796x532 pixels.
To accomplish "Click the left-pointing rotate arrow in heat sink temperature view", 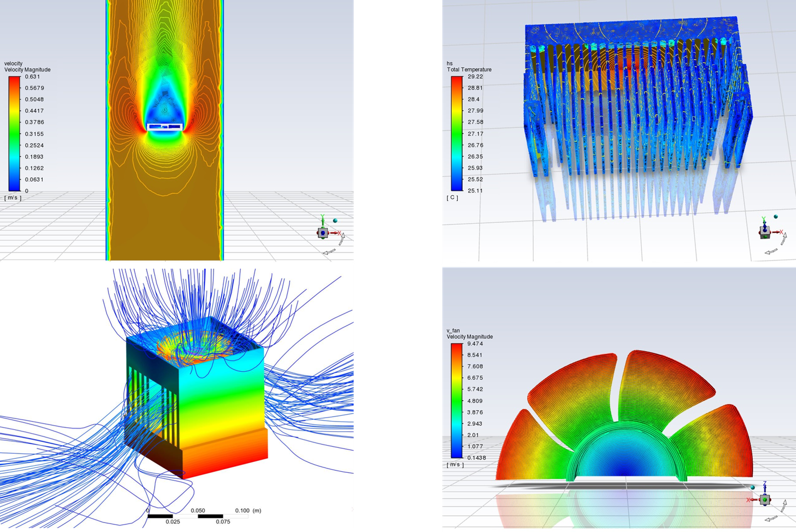I will pyautogui.click(x=771, y=252).
